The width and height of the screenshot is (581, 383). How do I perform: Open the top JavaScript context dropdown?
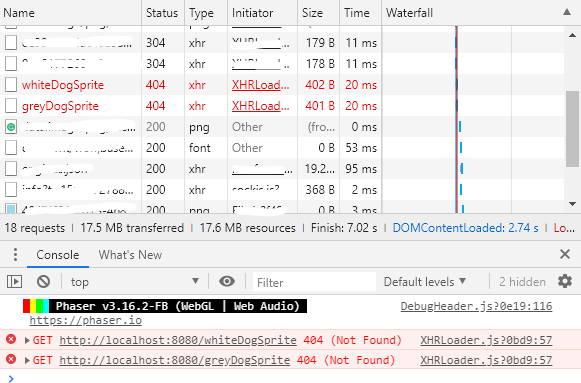click(x=135, y=282)
